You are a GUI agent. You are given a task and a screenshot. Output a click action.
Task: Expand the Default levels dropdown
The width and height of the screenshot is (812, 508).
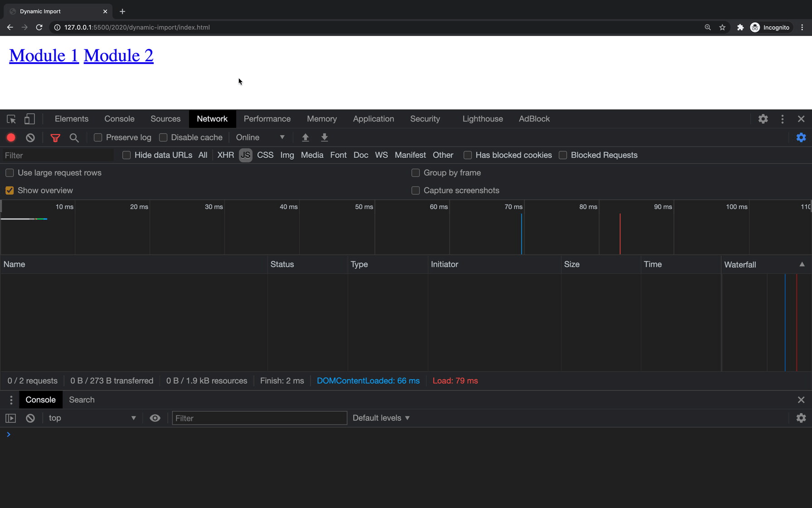click(x=381, y=418)
